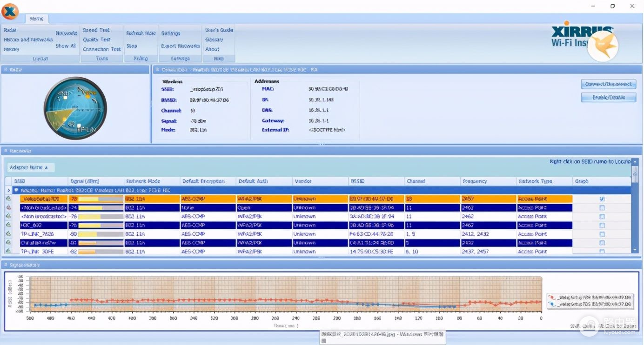
Task: Tick Graph checkbox for channel 5 network row
Action: [602, 243]
